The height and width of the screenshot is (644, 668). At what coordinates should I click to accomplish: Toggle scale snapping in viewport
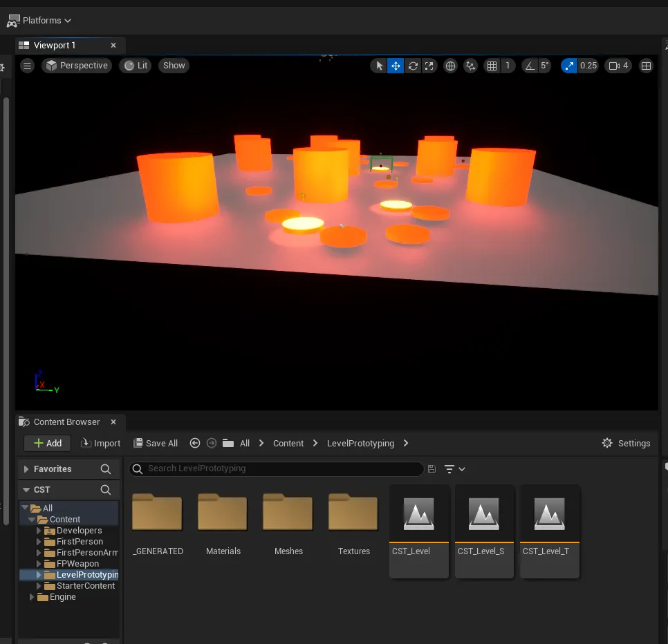tap(569, 66)
